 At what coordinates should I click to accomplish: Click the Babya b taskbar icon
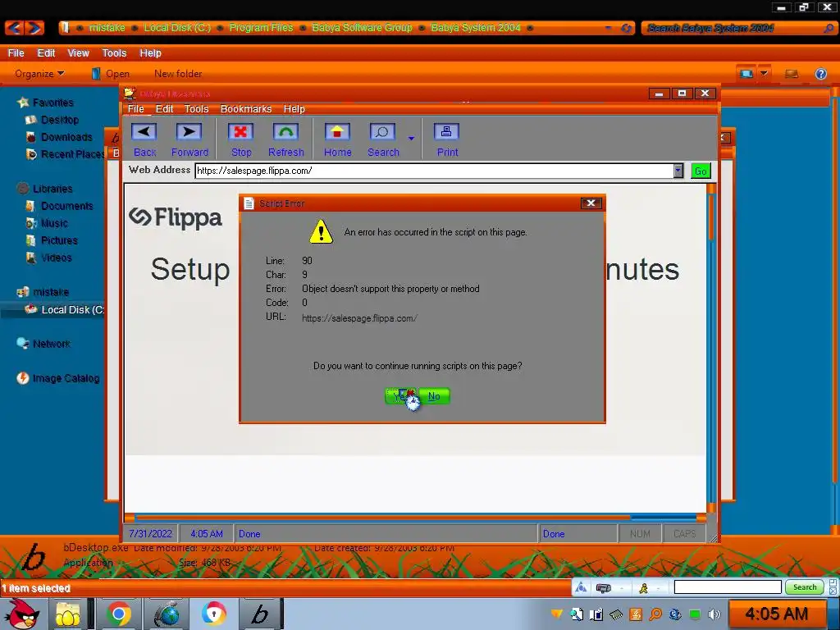pyautogui.click(x=260, y=614)
